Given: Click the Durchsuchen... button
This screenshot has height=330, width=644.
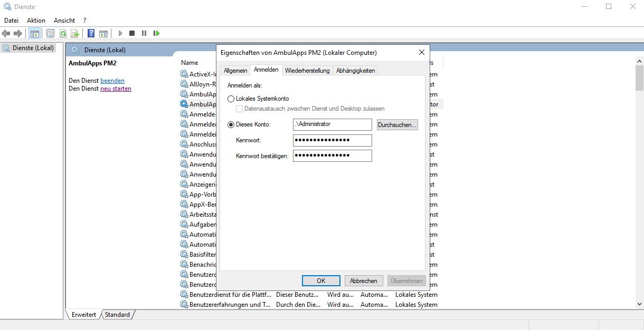Looking at the screenshot, I should point(397,125).
